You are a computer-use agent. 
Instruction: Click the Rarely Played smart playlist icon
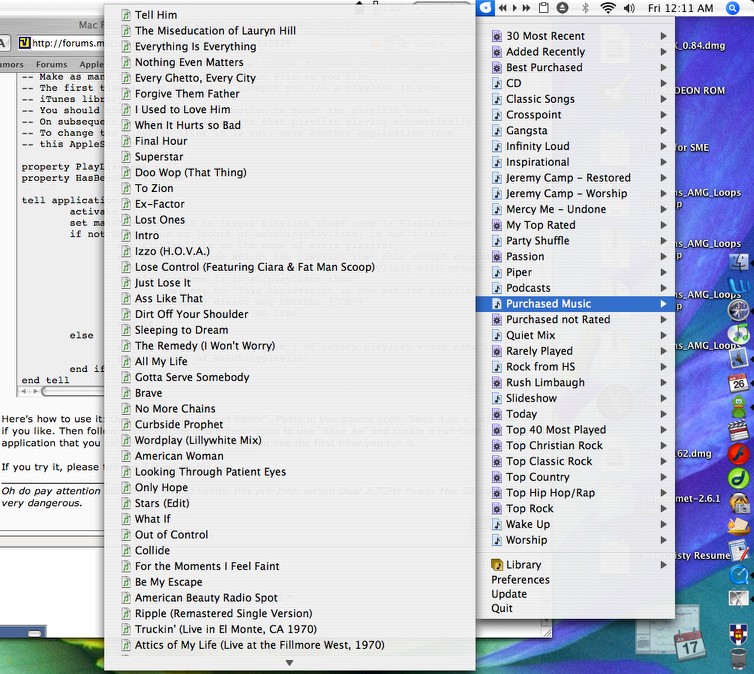(497, 351)
